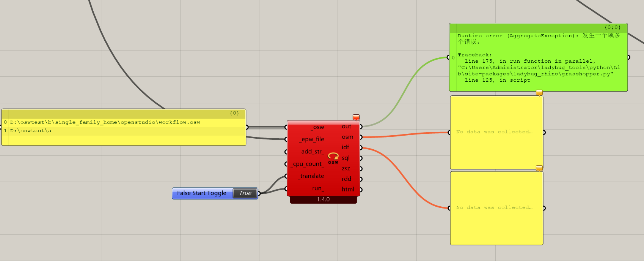
Task: Click the rdd output parameter
Action: tap(346, 179)
